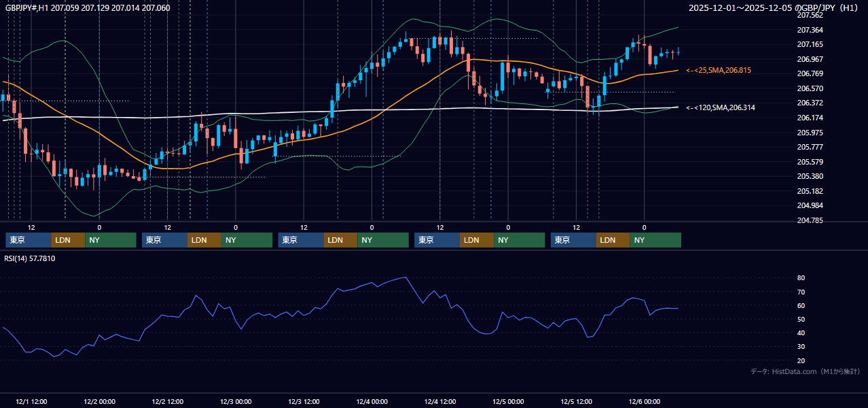The width and height of the screenshot is (868, 408).
Task: Click price axis value 205.777
Action: coord(810,147)
